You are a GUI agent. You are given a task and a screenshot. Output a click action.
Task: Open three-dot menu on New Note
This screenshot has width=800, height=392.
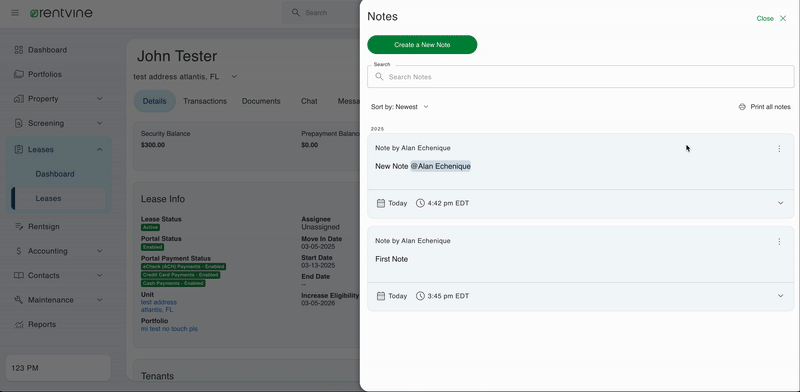point(779,149)
